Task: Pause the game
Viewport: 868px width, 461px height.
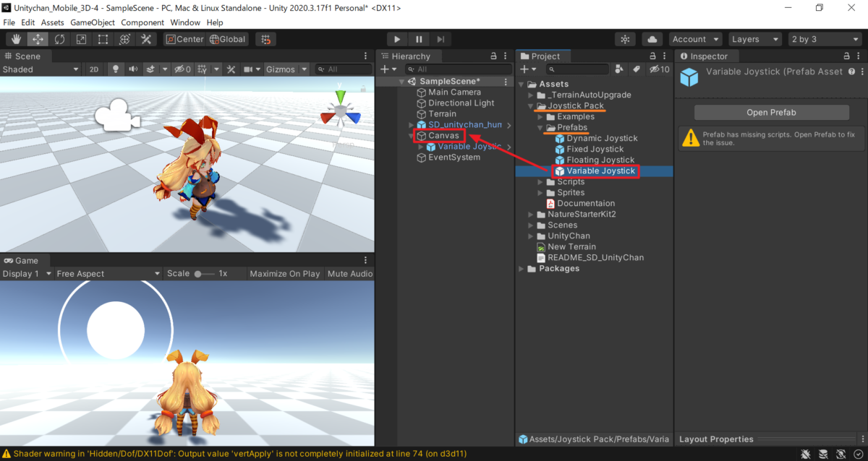Action: point(419,39)
